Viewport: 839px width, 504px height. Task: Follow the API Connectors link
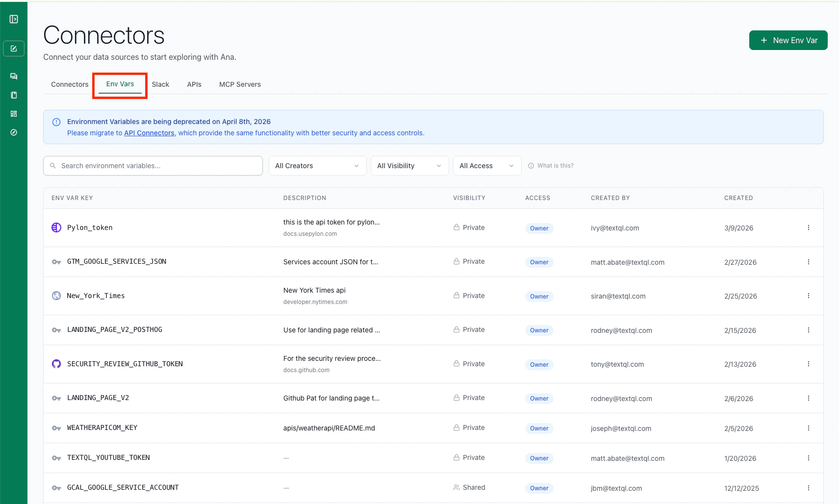pyautogui.click(x=149, y=133)
